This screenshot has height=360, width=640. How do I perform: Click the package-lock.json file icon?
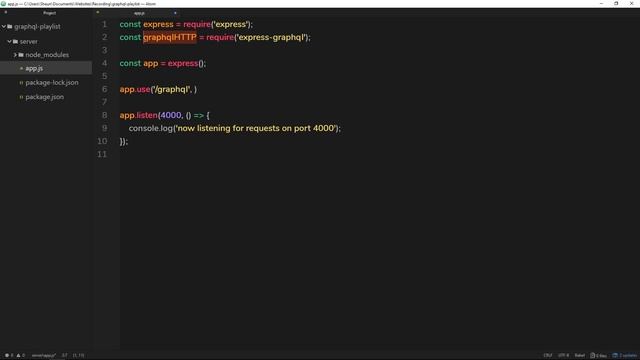coord(21,82)
